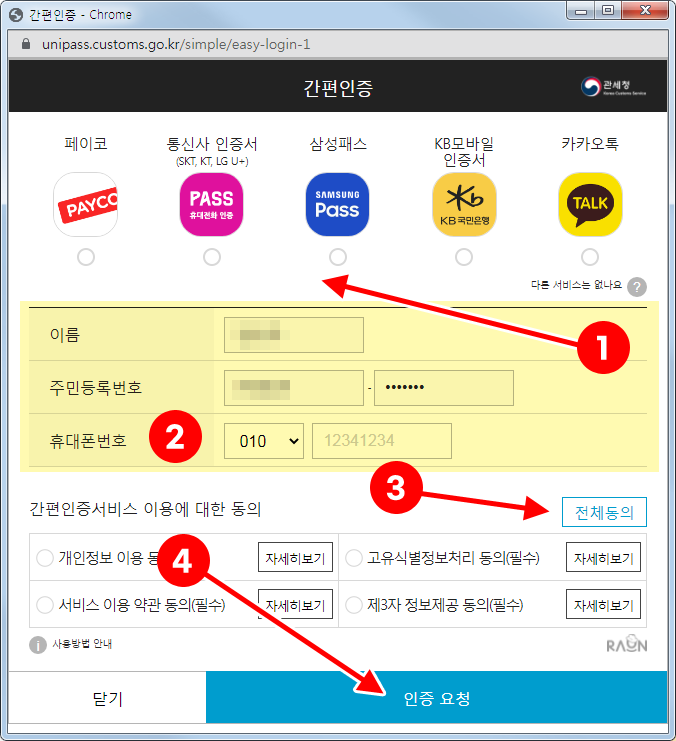This screenshot has width=676, height=741.
Task: Click the phone number field 12341234
Action: coord(382,441)
